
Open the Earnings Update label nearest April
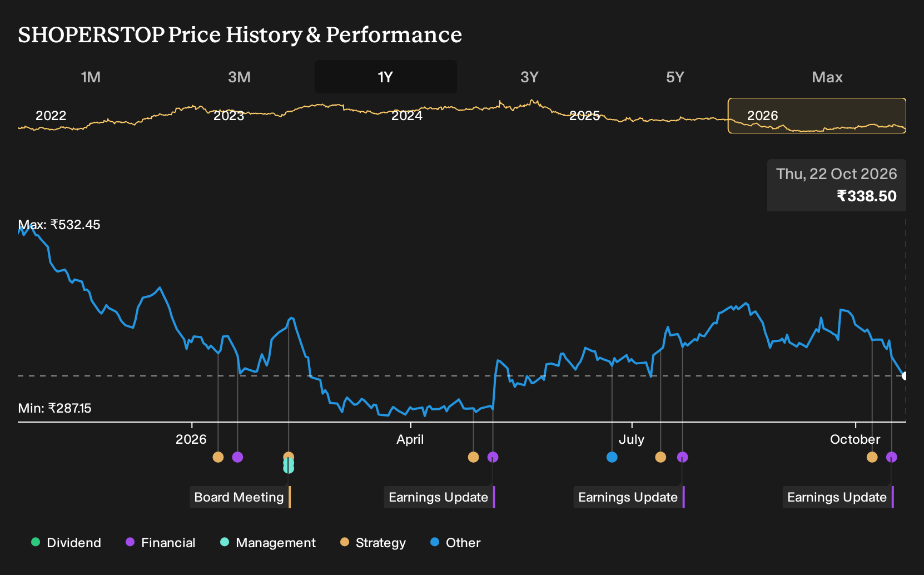tap(439, 497)
